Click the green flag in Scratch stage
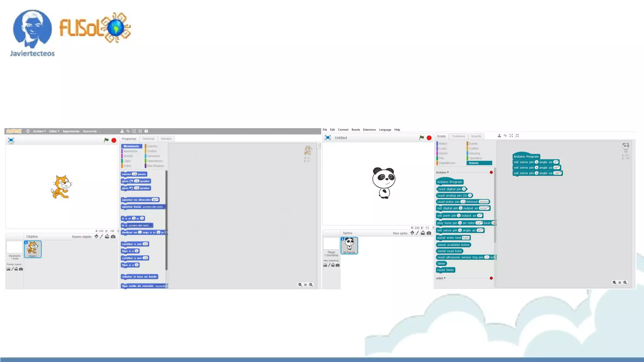This screenshot has height=362, width=644. (x=106, y=140)
